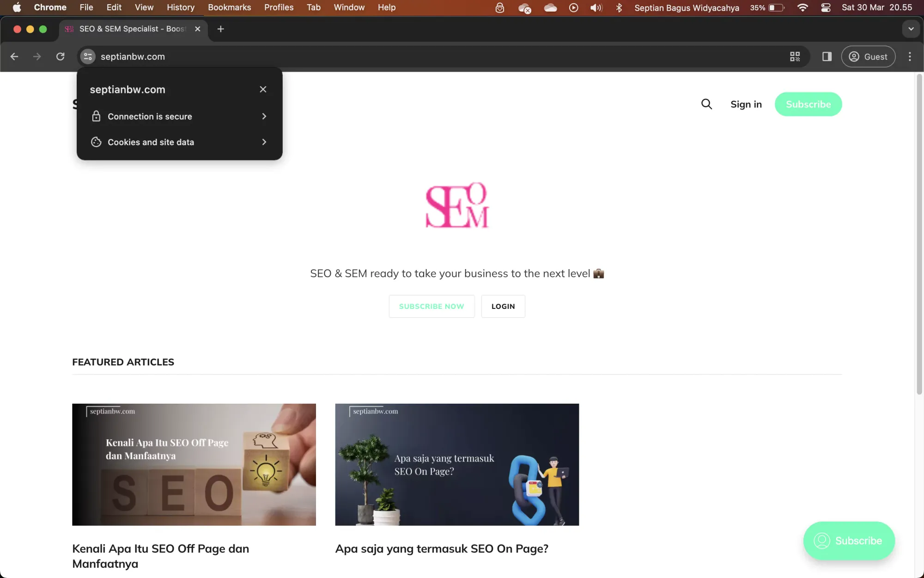Click the Sign in link
924x578 pixels.
[746, 104]
